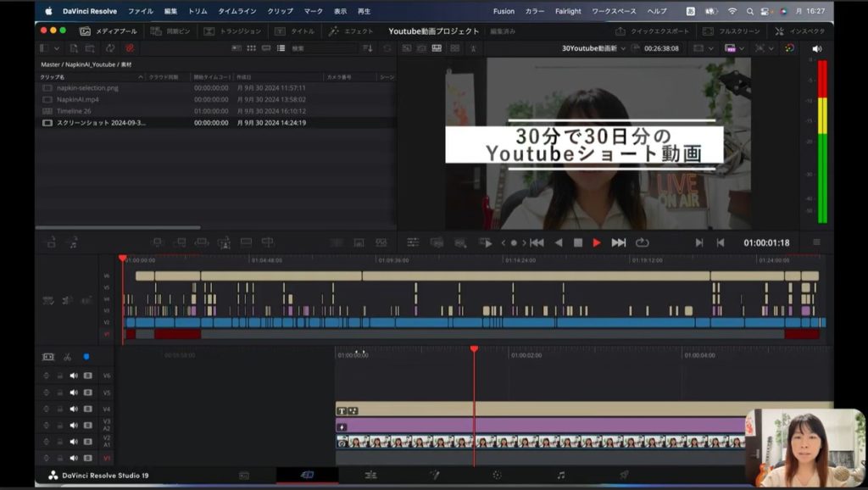Click the Loop playback icon

[x=642, y=242]
